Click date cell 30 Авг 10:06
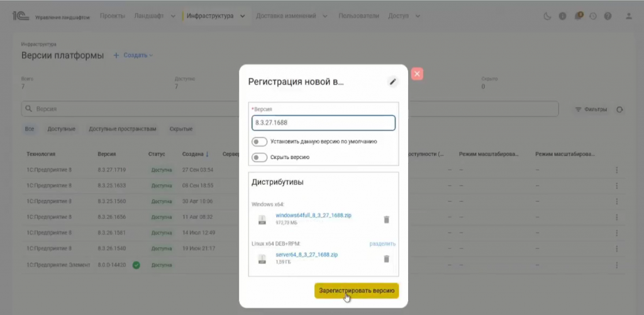Image resolution: width=644 pixels, height=315 pixels. [197, 202]
